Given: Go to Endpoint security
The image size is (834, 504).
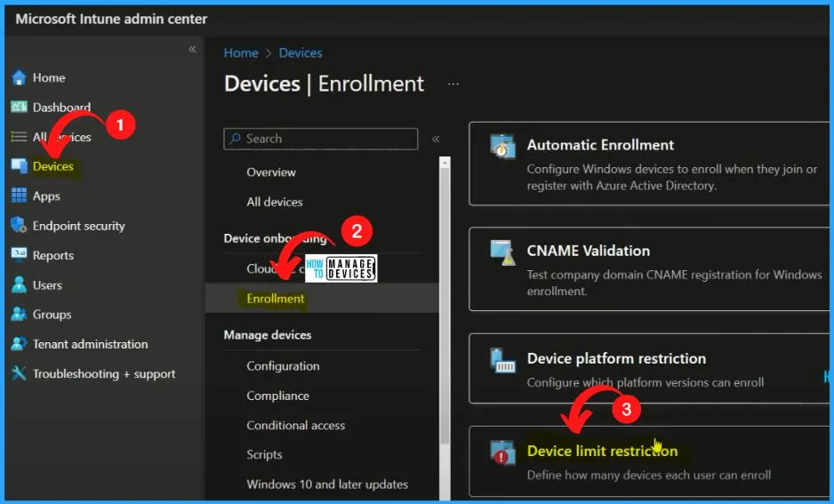Looking at the screenshot, I should [x=79, y=226].
